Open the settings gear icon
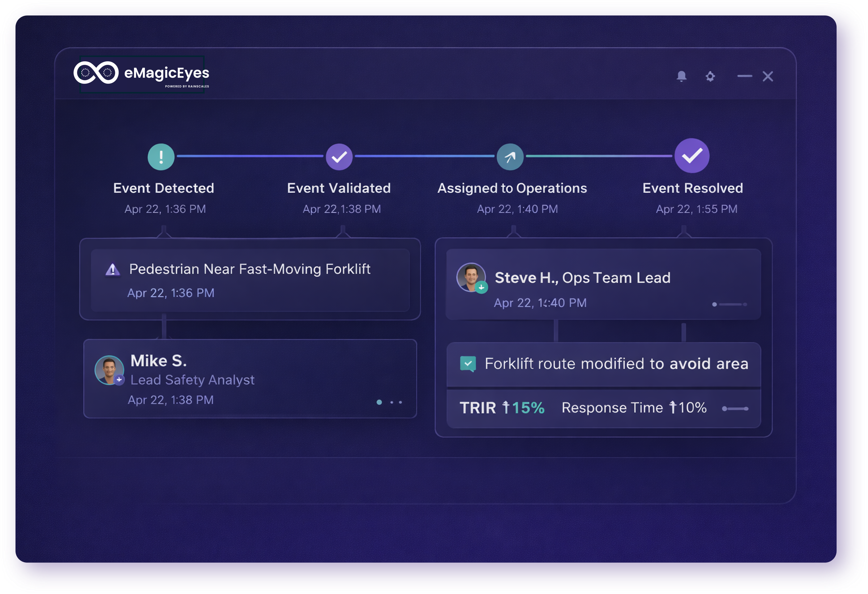The width and height of the screenshot is (868, 594). (710, 76)
